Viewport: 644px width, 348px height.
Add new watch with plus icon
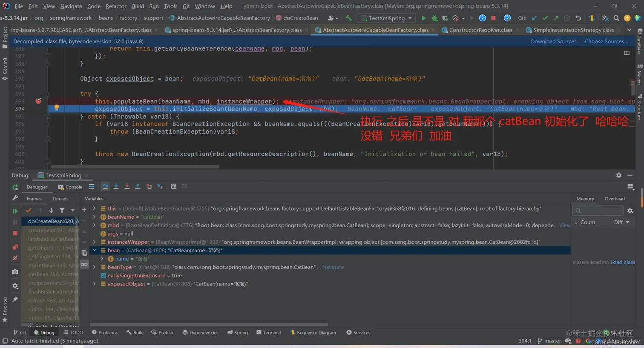point(84,210)
